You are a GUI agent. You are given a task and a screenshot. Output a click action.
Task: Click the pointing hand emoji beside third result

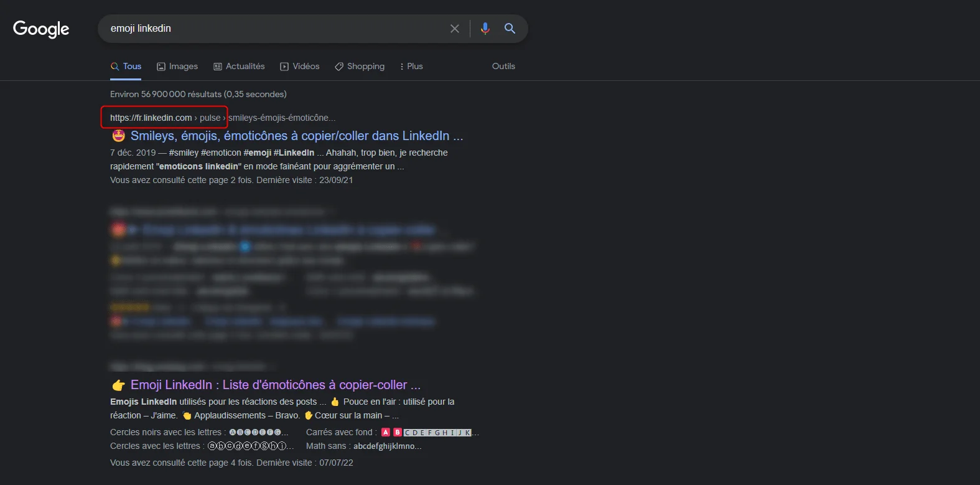pos(118,385)
